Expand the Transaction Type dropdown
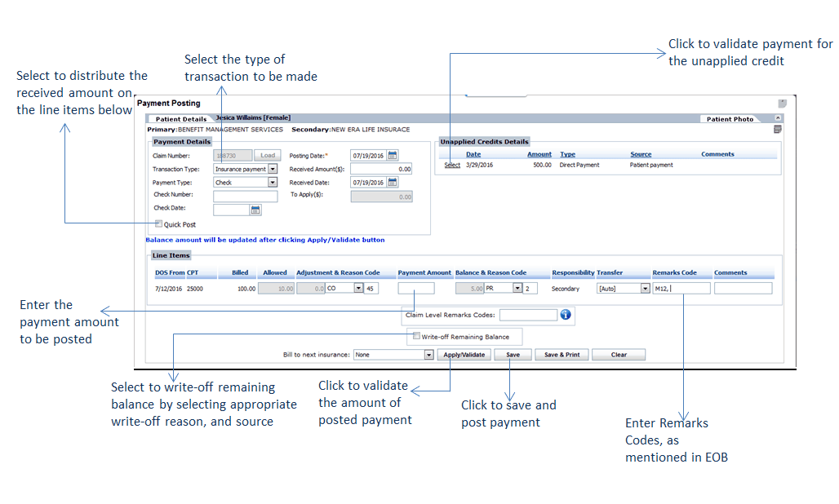The image size is (839, 504). (x=273, y=169)
